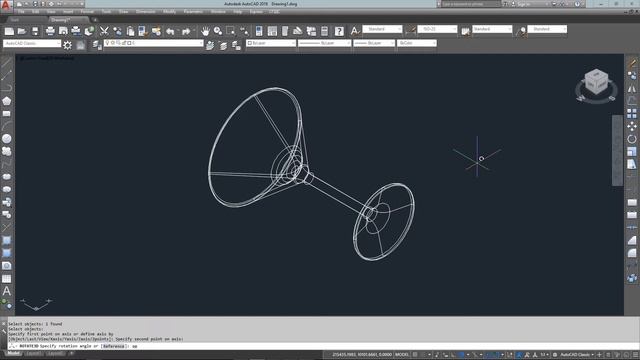
Task: Click the Save diskette icon
Action: pyautogui.click(x=35, y=31)
